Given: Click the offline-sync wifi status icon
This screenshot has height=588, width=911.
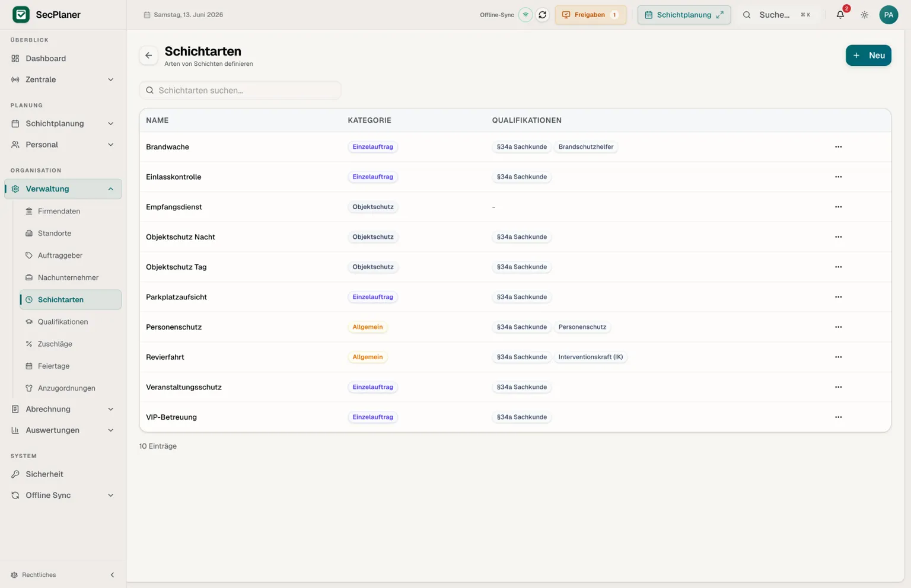Looking at the screenshot, I should (x=525, y=15).
